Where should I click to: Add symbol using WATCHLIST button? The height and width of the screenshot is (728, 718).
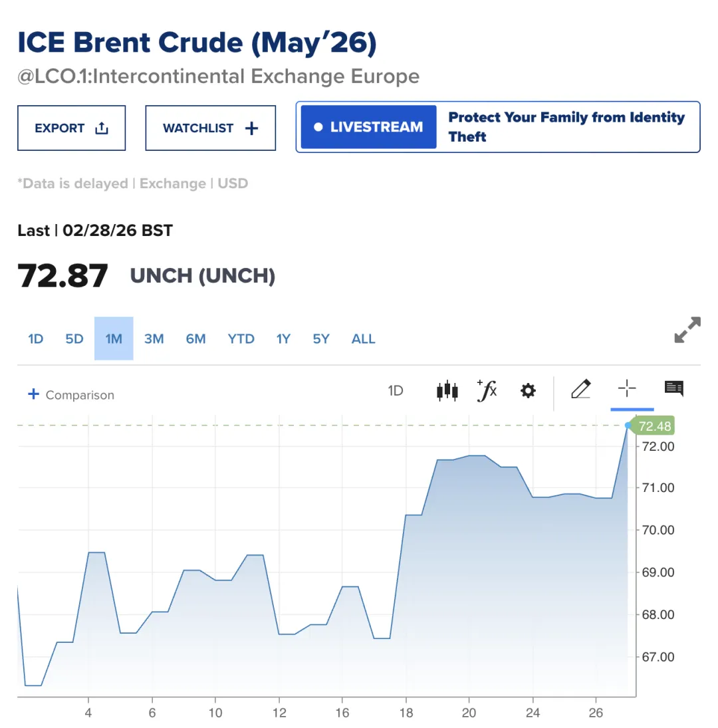tap(210, 128)
